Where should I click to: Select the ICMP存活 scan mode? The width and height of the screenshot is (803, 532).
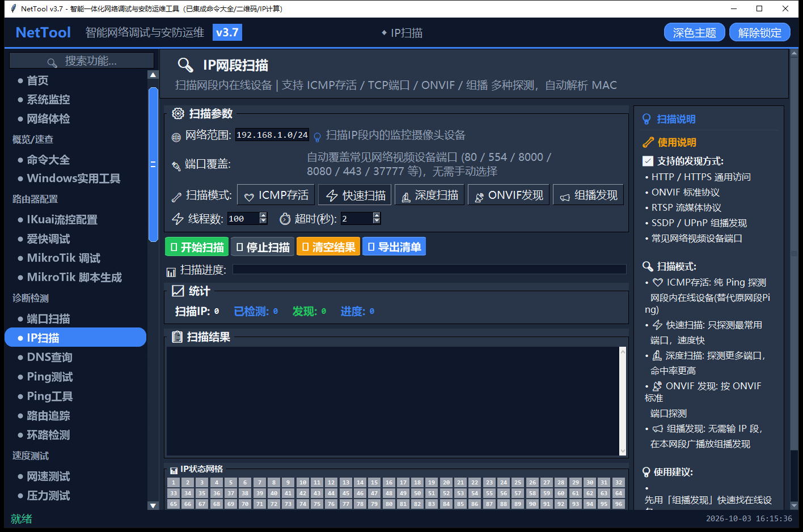(x=276, y=195)
